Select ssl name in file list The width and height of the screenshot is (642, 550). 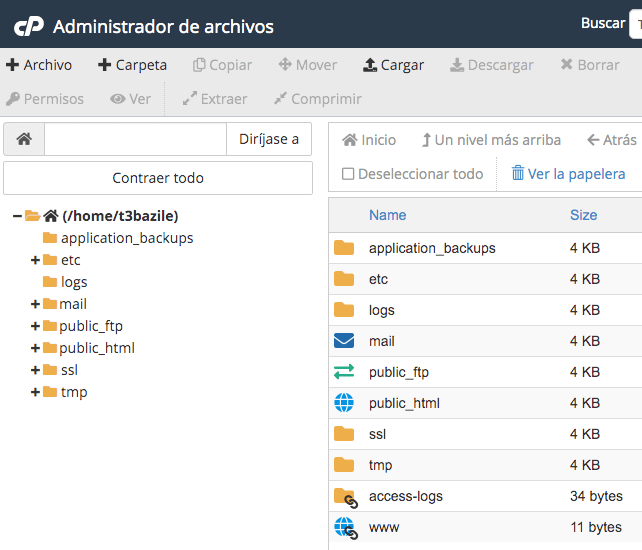[377, 434]
